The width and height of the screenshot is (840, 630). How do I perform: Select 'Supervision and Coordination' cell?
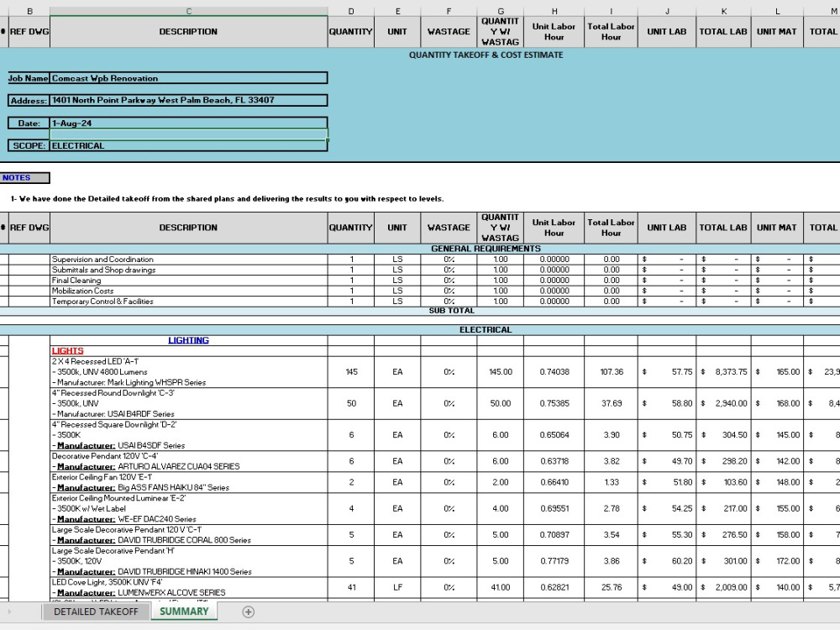tap(188, 260)
